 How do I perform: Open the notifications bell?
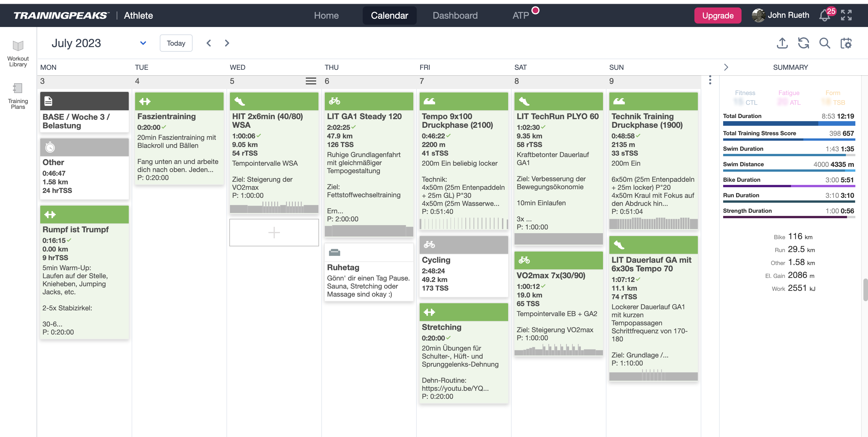825,15
